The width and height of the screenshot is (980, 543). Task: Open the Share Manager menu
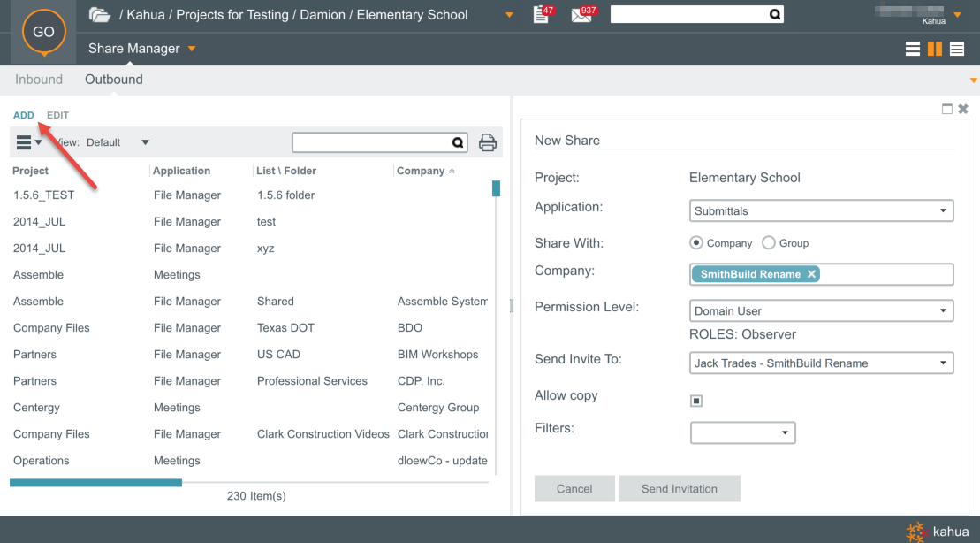coord(141,49)
